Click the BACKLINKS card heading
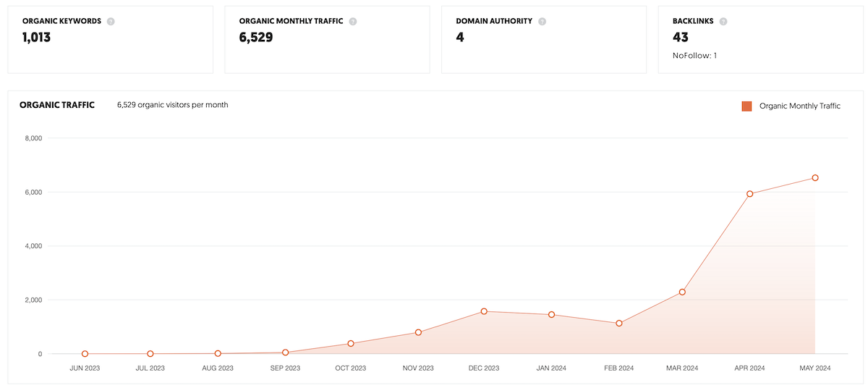868x388 pixels. [x=693, y=22]
